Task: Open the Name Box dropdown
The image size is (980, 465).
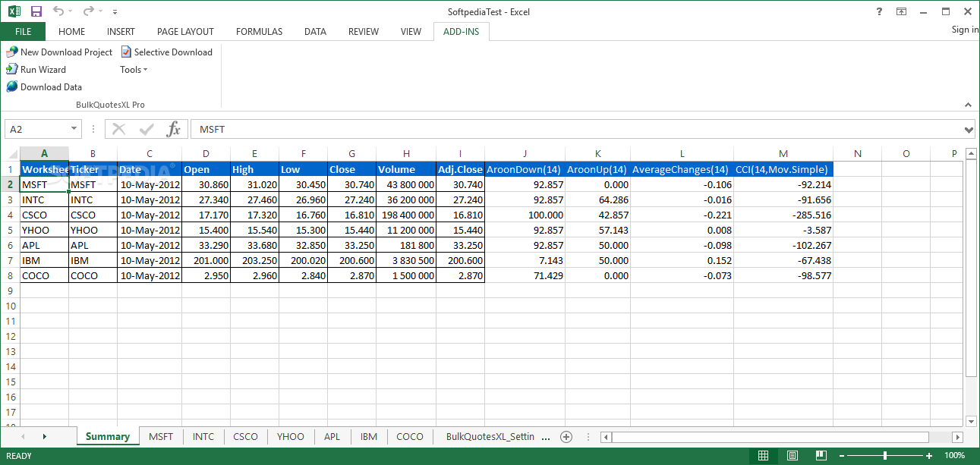Action: 74,129
